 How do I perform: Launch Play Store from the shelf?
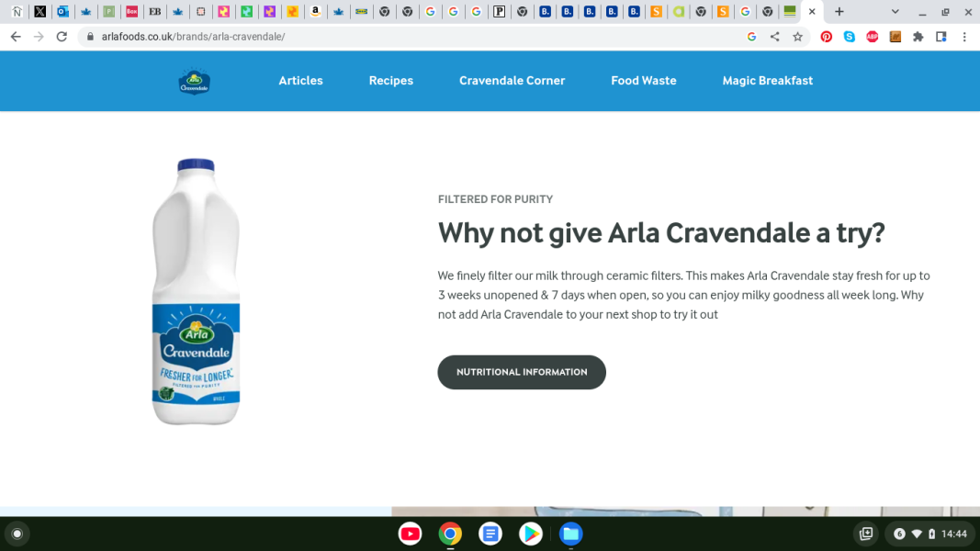tap(531, 534)
